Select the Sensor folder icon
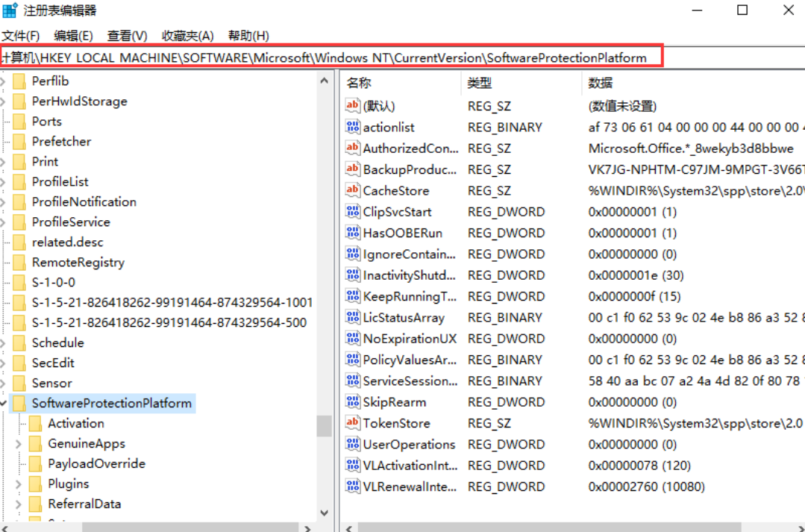The image size is (805, 532). [x=19, y=383]
